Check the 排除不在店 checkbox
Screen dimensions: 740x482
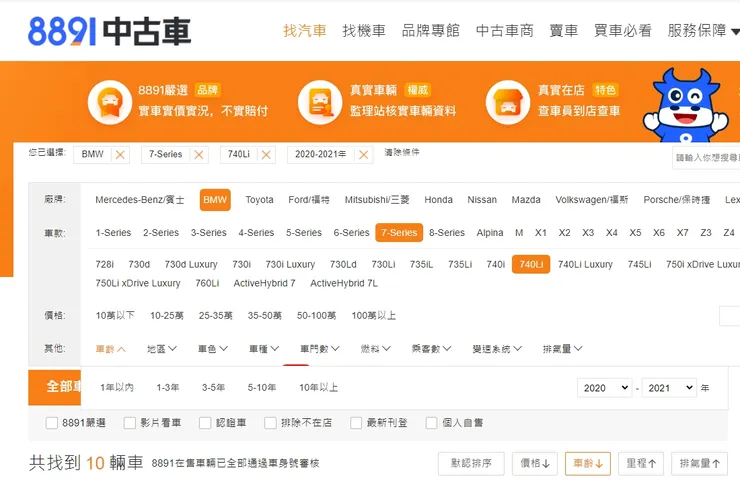[x=270, y=423]
